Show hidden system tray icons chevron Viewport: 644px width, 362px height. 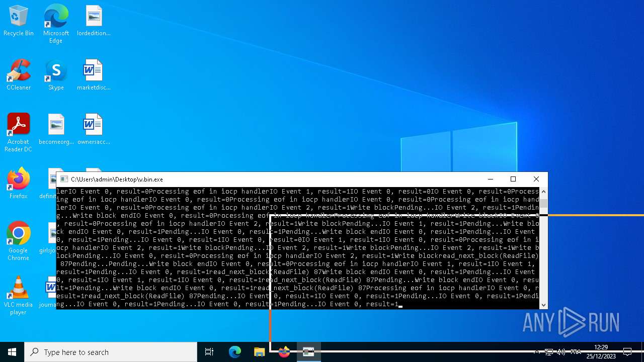tap(536, 352)
